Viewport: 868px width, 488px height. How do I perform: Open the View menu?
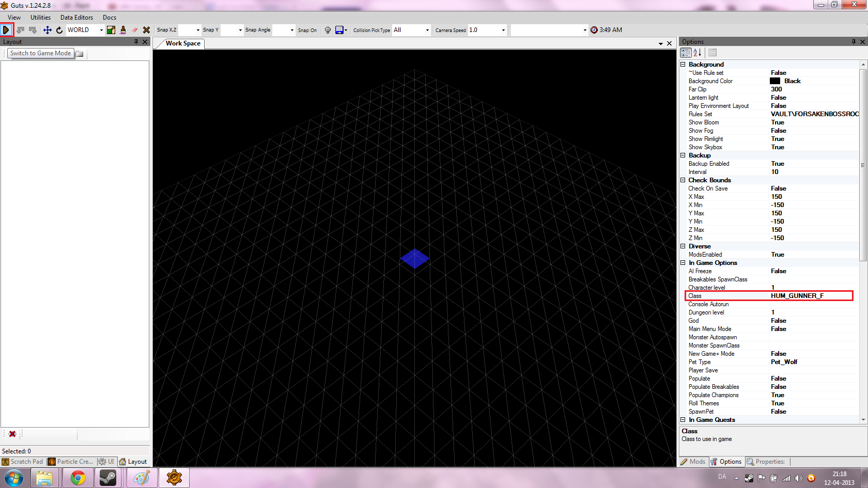tap(14, 18)
